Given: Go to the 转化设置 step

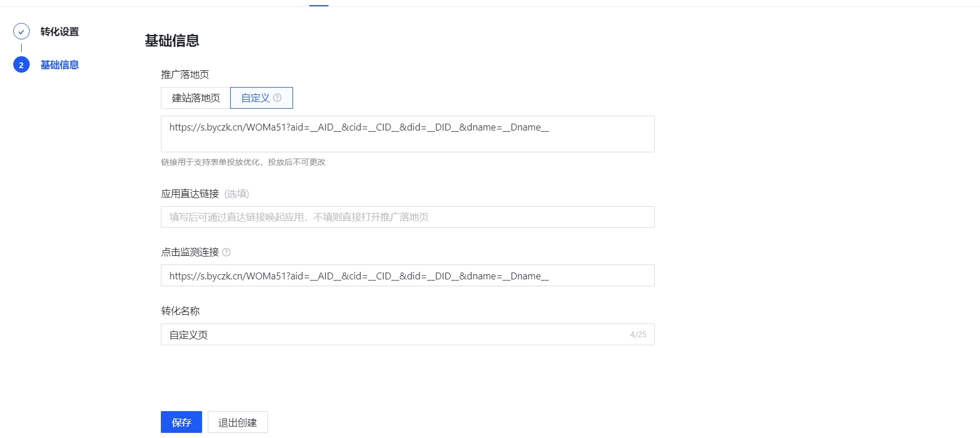Looking at the screenshot, I should tap(60, 31).
